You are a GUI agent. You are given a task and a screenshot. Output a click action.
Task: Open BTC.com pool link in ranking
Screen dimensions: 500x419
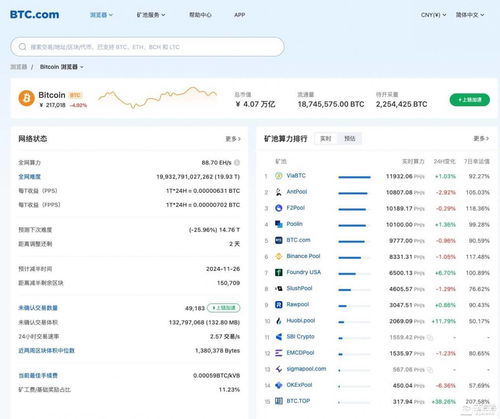[x=298, y=240]
